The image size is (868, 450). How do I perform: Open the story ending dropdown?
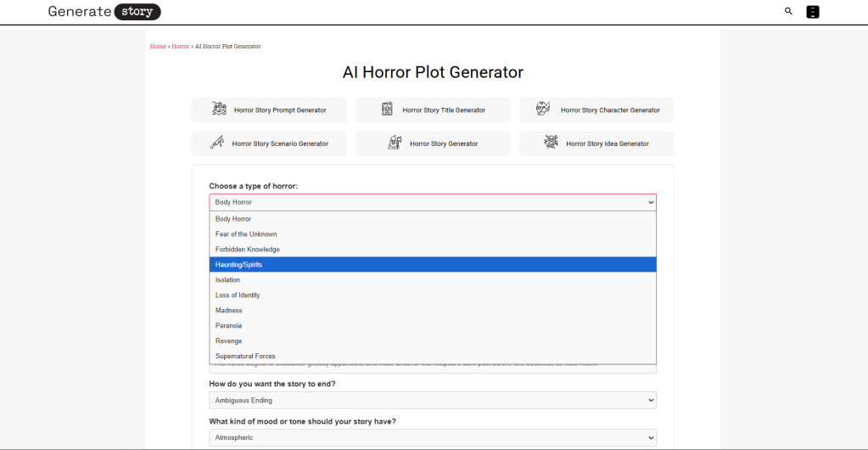432,400
